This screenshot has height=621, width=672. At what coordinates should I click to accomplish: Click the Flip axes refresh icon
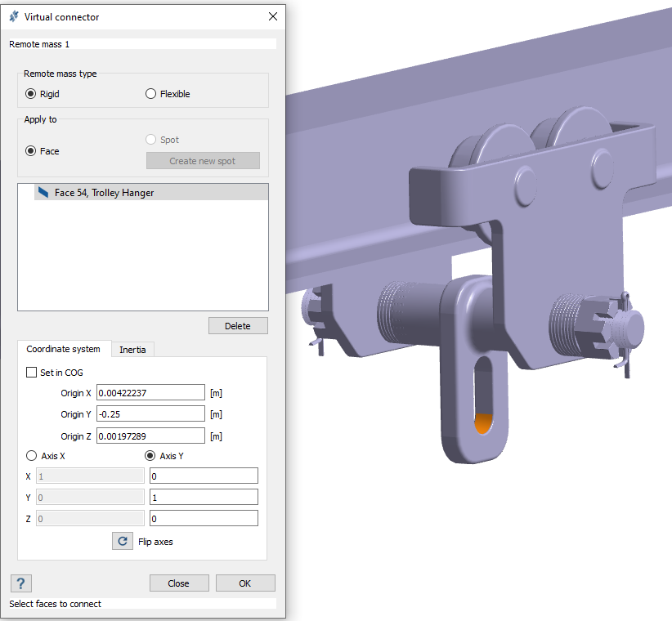point(123,541)
